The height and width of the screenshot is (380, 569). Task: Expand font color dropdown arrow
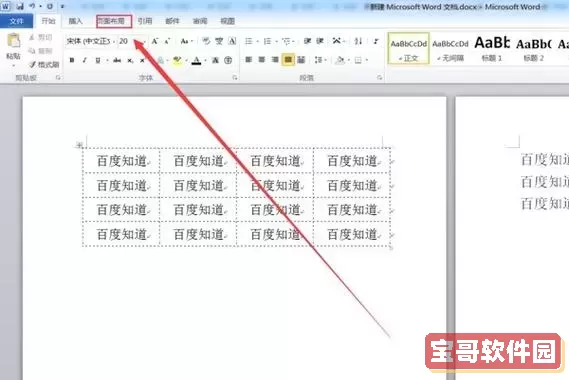[205, 60]
